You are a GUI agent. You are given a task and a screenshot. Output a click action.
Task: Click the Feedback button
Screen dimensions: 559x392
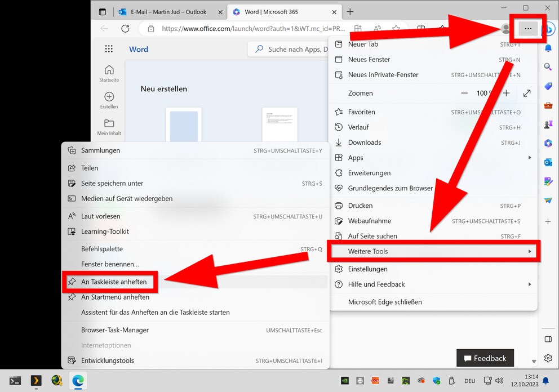click(485, 358)
